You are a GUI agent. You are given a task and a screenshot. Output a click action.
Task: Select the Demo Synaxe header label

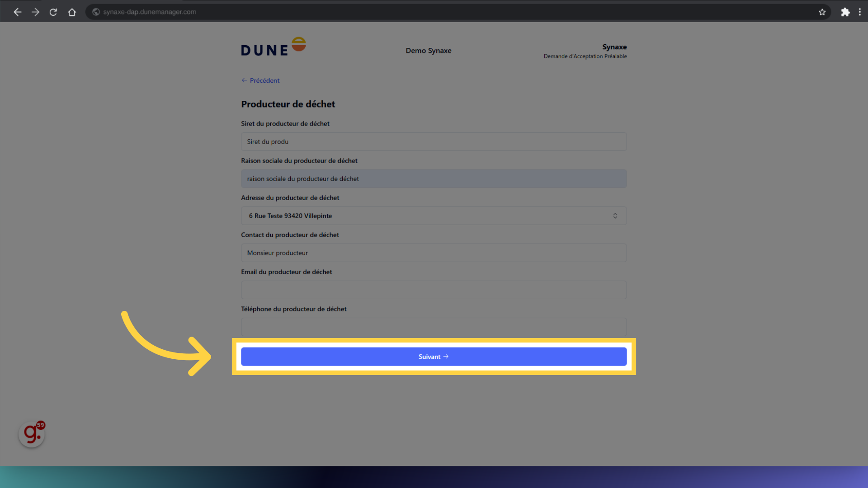(428, 51)
